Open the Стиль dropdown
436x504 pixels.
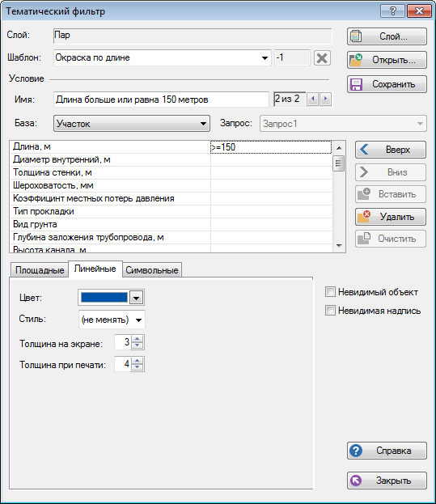coord(112,320)
